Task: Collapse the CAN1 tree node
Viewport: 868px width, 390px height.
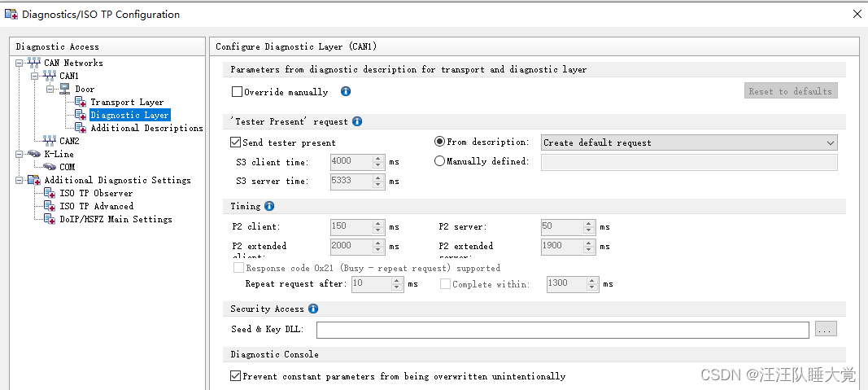Action: (x=35, y=76)
